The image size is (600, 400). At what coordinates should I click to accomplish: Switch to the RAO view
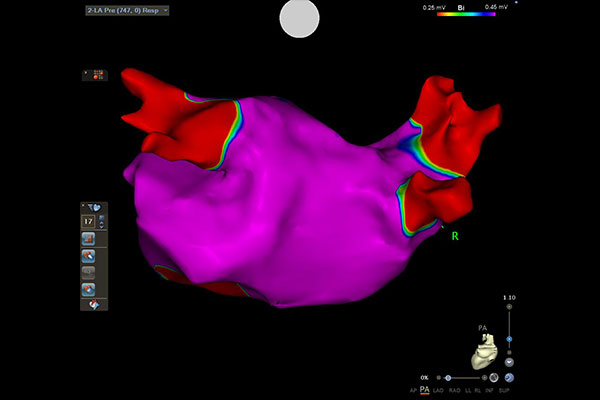point(454,389)
